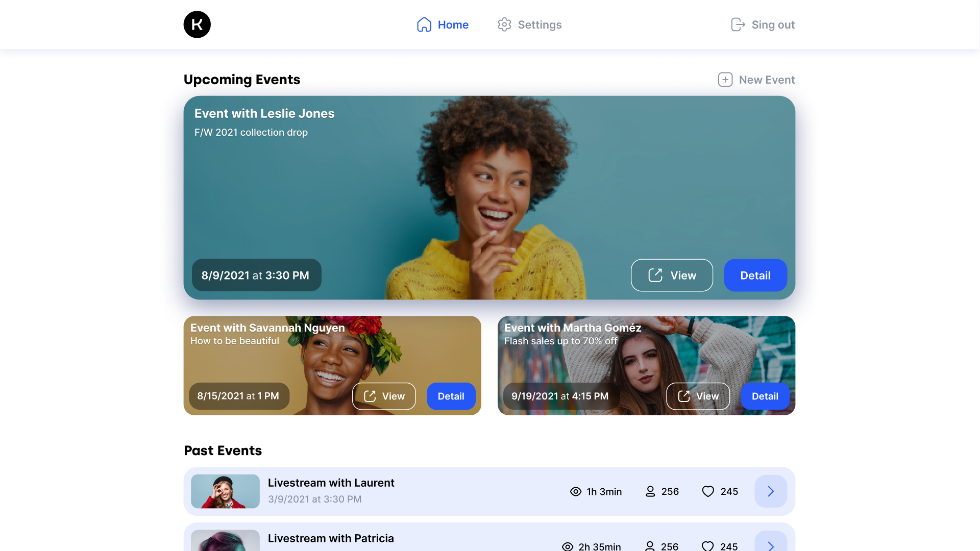This screenshot has height=551, width=980.
Task: Click the K profile avatar icon
Action: click(x=197, y=24)
